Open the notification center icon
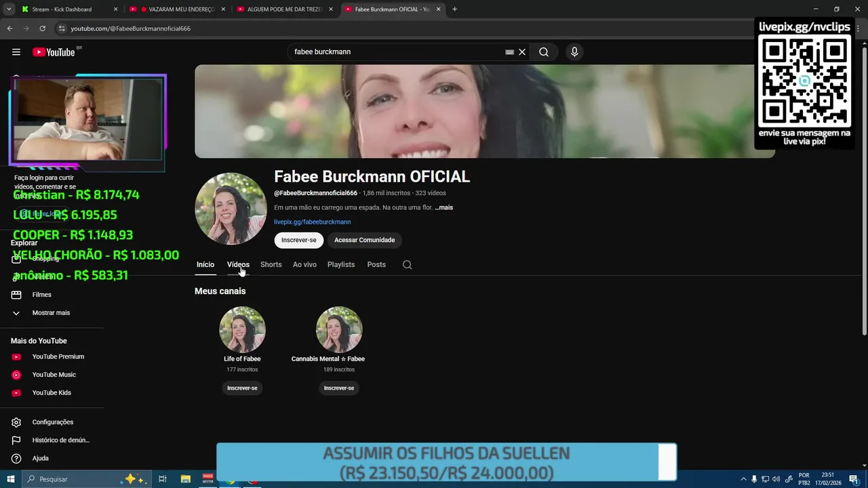Image resolution: width=868 pixels, height=488 pixels. coord(854,479)
